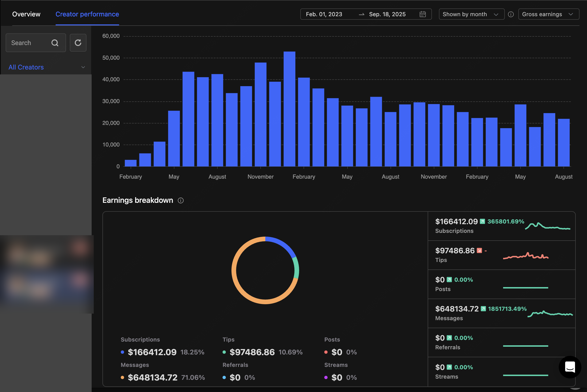Click the Subscriptions green trend arrow icon

[483, 222]
